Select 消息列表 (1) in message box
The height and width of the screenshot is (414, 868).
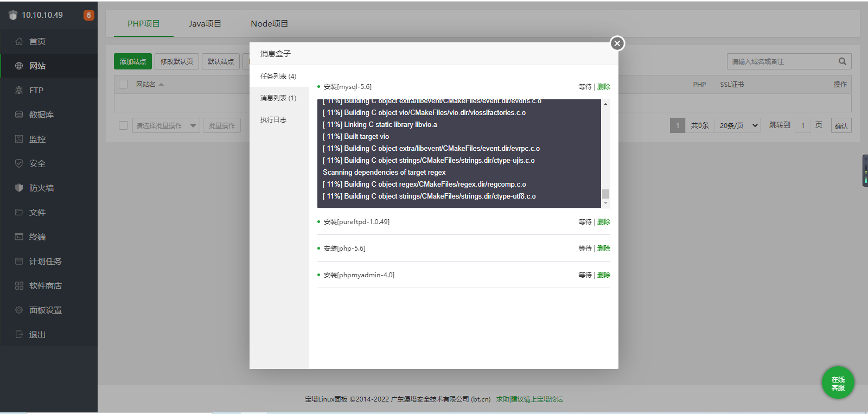[x=278, y=98]
